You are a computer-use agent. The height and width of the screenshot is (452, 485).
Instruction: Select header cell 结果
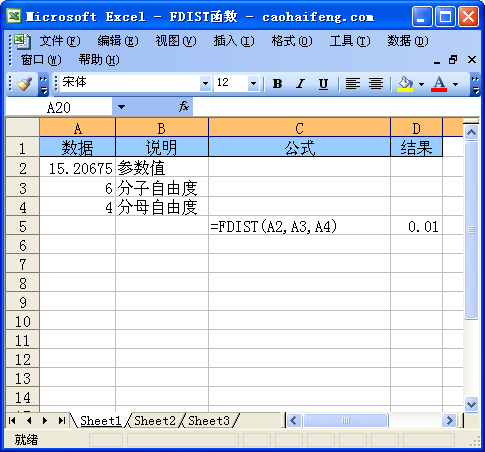point(416,147)
